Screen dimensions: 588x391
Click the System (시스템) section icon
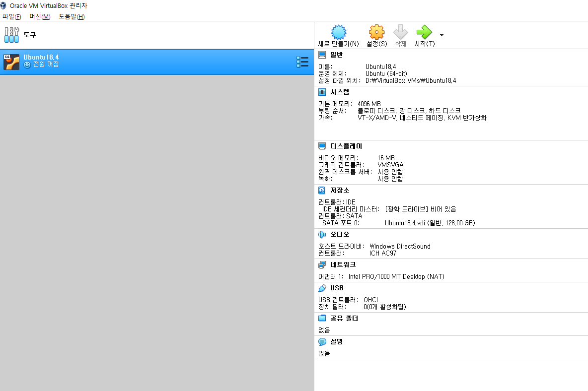point(322,92)
